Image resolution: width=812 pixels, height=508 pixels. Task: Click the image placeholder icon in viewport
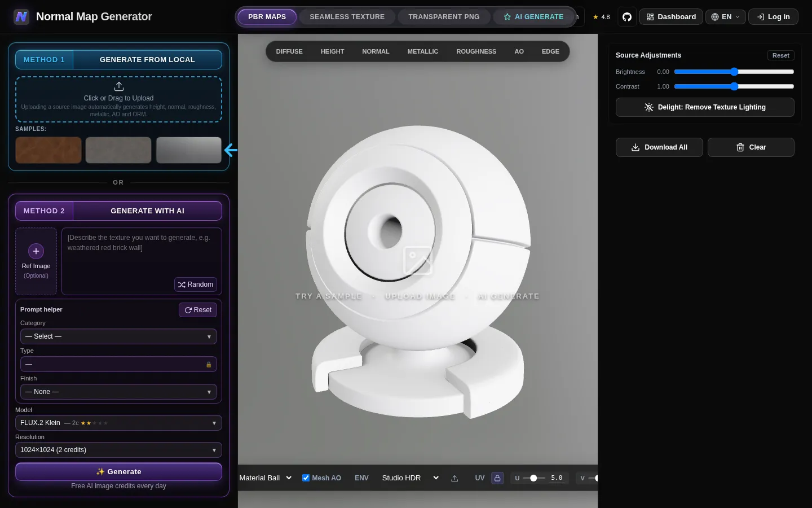(418, 260)
